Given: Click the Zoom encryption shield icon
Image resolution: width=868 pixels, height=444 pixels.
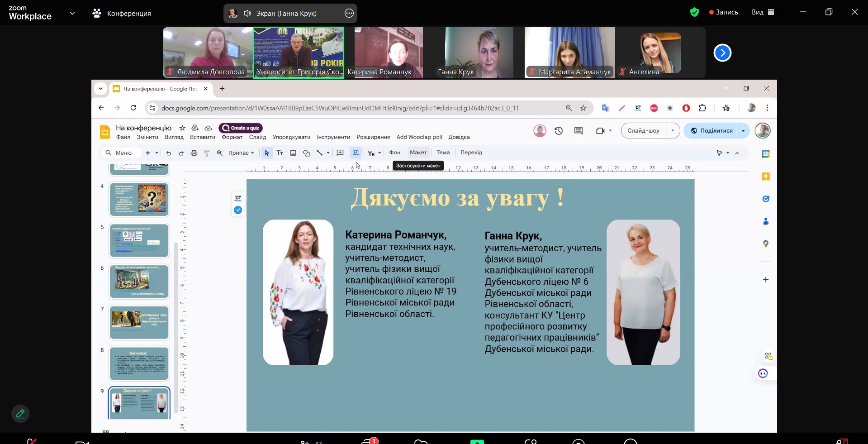Looking at the screenshot, I should [695, 12].
